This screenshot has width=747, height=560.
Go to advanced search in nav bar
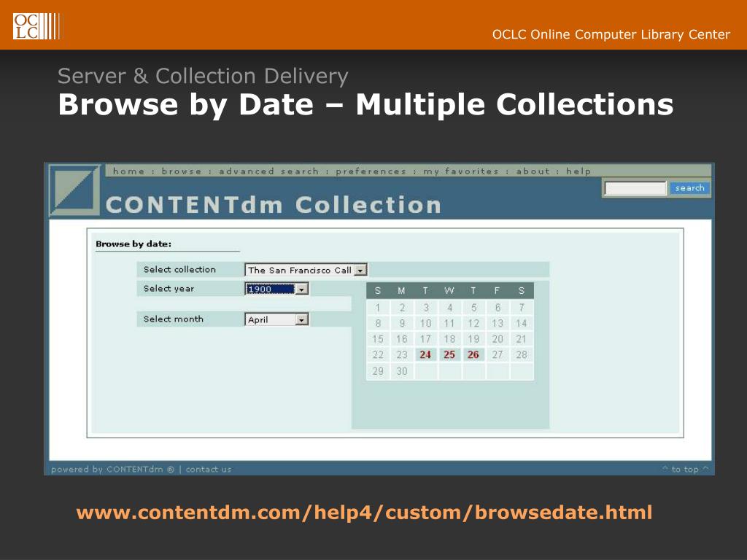[x=268, y=171]
